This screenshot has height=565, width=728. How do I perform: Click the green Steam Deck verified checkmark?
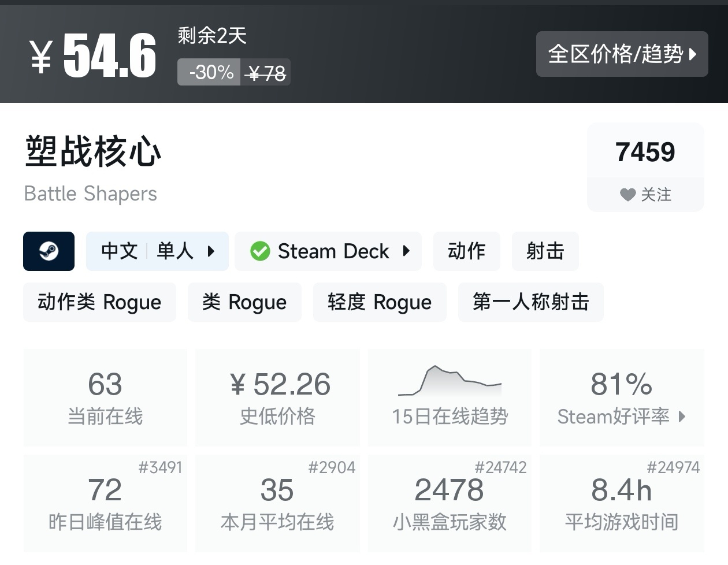tap(260, 251)
